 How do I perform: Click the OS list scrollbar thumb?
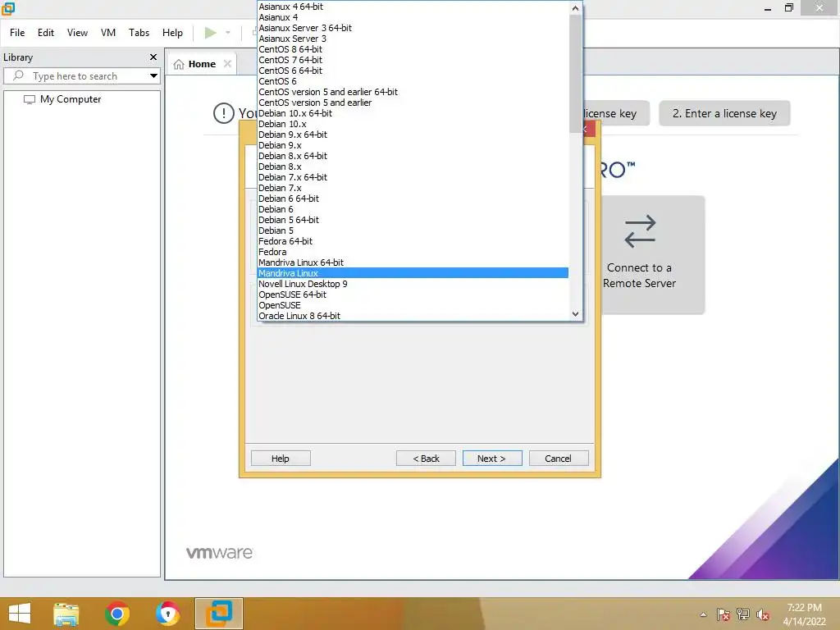tap(575, 73)
